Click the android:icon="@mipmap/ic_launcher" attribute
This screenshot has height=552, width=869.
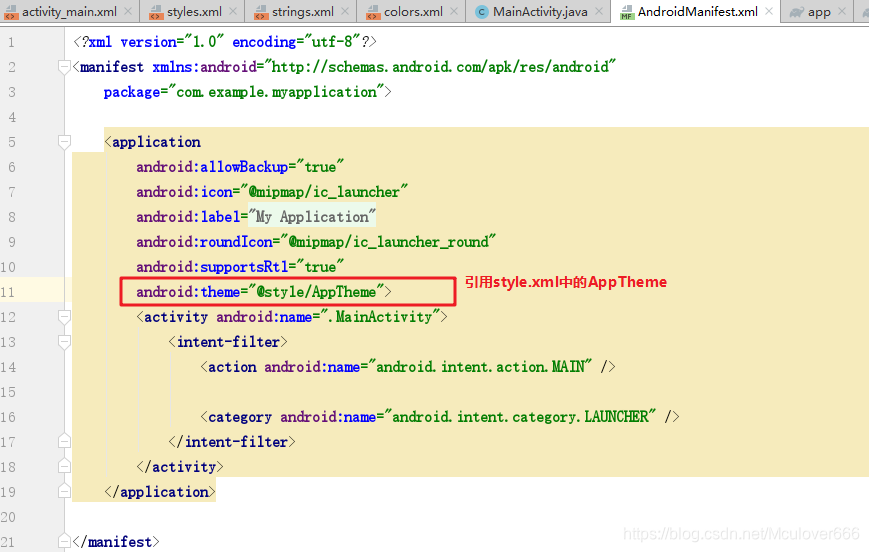[272, 192]
